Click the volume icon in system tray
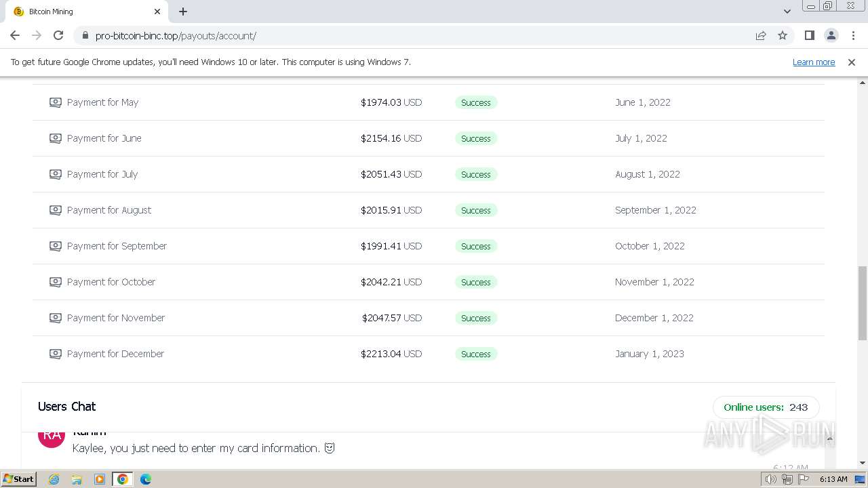 (x=770, y=479)
